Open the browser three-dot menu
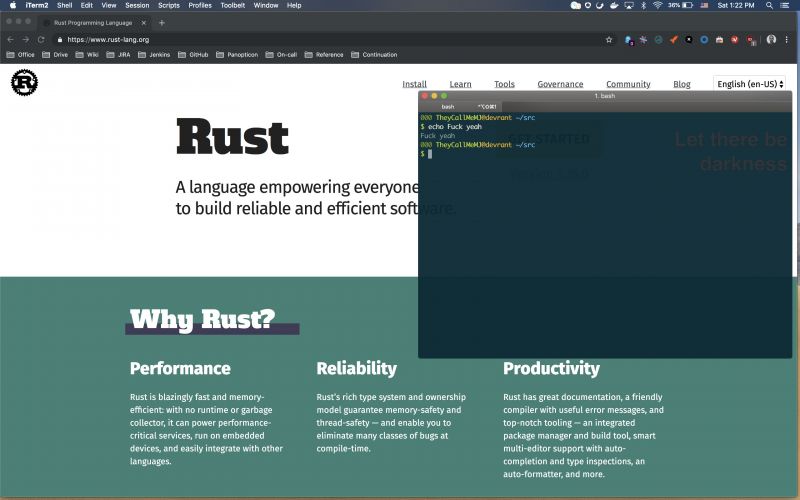This screenshot has width=800, height=500. point(787,39)
